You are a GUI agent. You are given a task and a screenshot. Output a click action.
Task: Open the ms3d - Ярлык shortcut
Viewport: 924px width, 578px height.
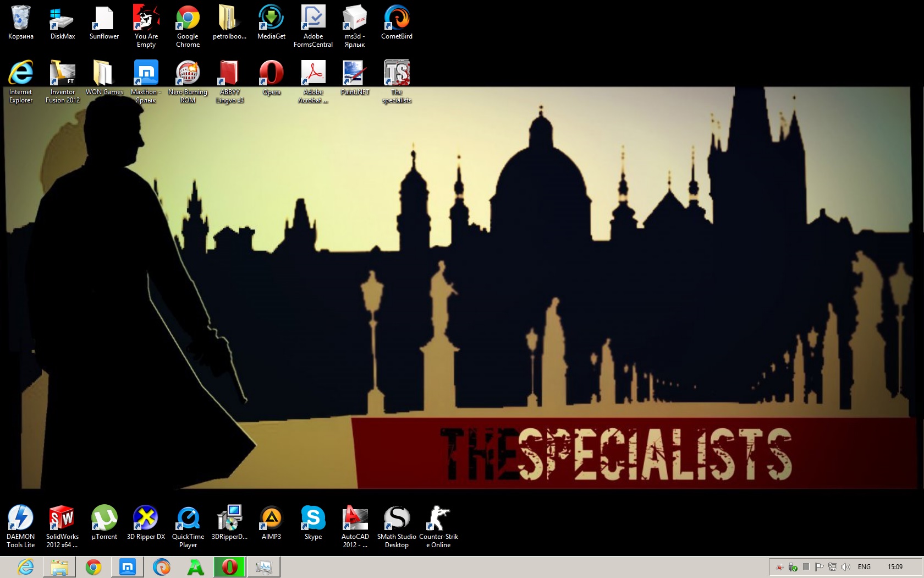355,26
